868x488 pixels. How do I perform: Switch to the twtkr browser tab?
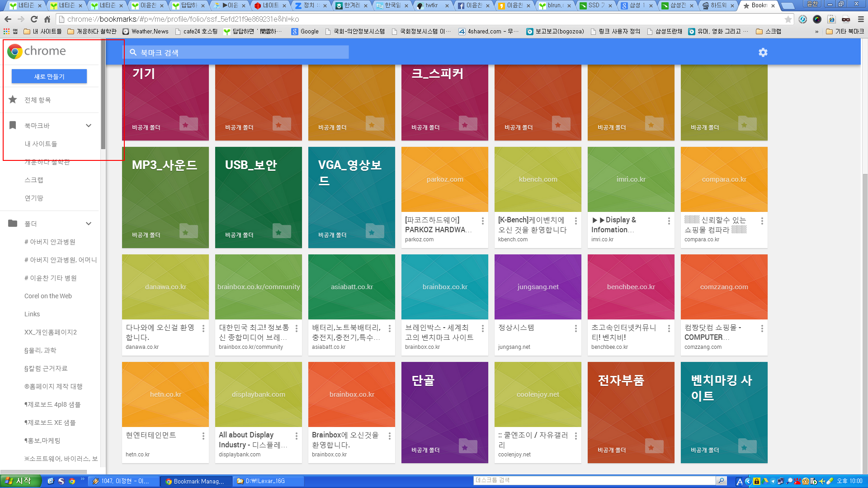432,5
